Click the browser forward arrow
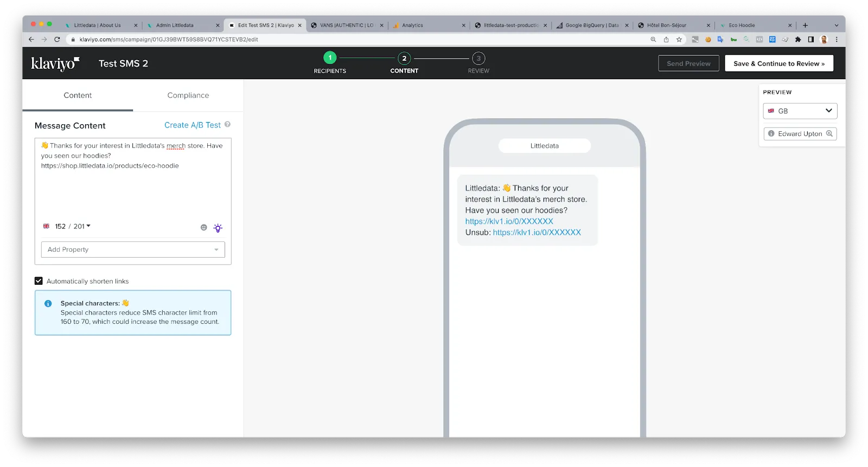868x467 pixels. pyautogui.click(x=44, y=40)
